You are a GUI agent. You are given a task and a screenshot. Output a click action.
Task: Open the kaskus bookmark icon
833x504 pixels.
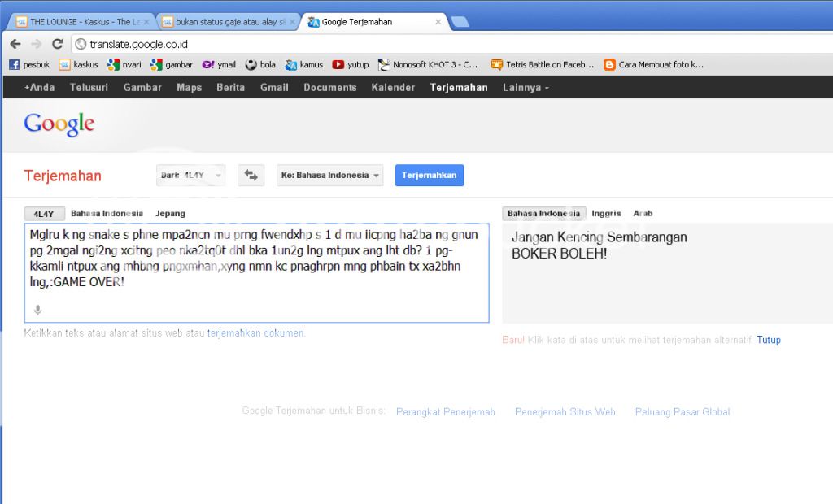pos(64,65)
